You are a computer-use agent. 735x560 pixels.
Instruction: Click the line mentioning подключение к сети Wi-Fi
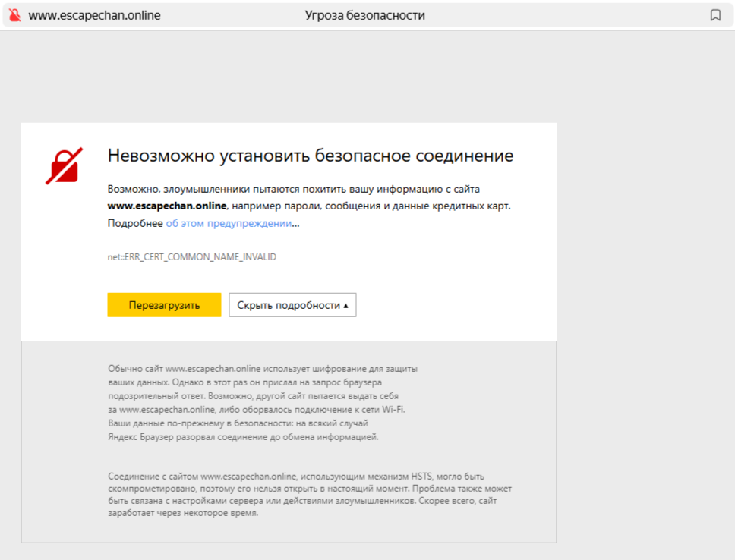click(x=256, y=410)
